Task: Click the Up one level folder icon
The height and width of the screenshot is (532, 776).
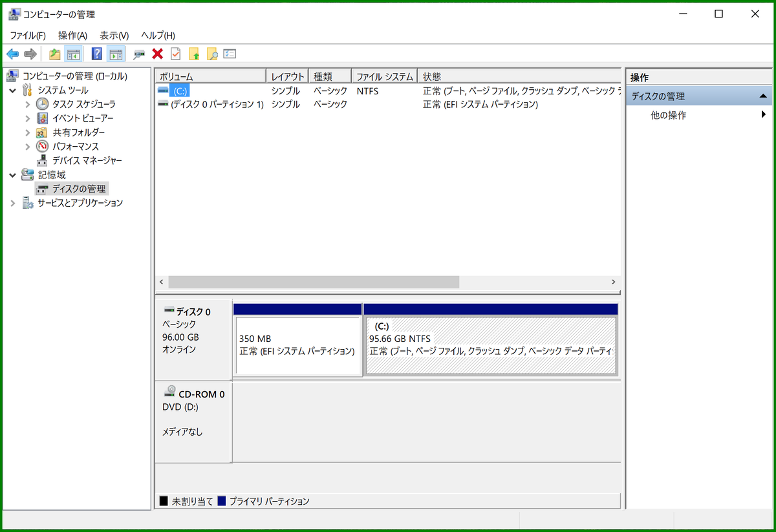Action: [55, 54]
